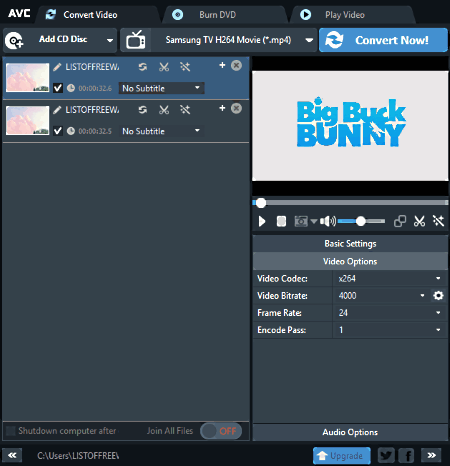Open first file's No Subtitle dropdown
Viewport: 450px width, 466px height.
[x=161, y=88]
